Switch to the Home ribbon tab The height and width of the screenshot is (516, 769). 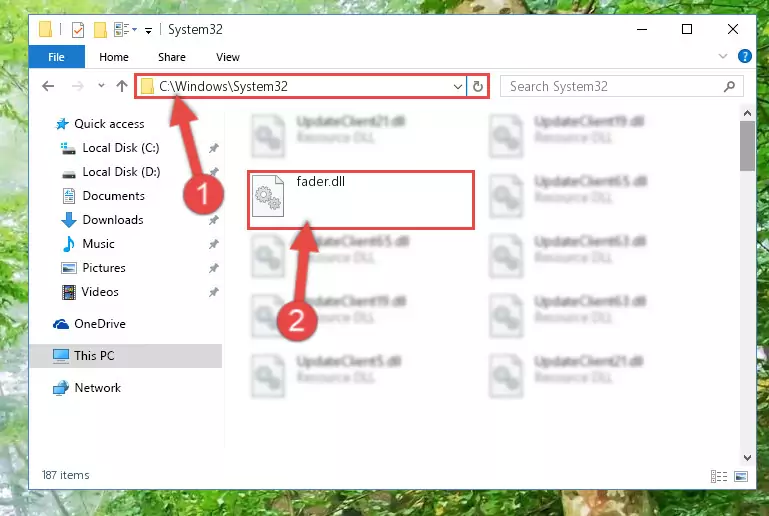tap(114, 57)
